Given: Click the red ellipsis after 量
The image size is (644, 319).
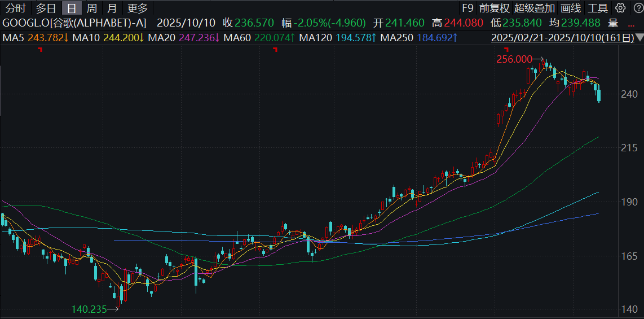Looking at the screenshot, I should [x=630, y=23].
